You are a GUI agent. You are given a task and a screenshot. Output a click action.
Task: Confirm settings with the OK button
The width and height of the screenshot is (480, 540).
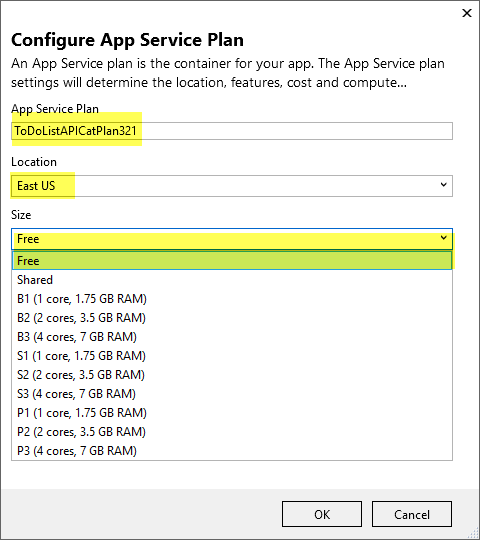pos(322,514)
